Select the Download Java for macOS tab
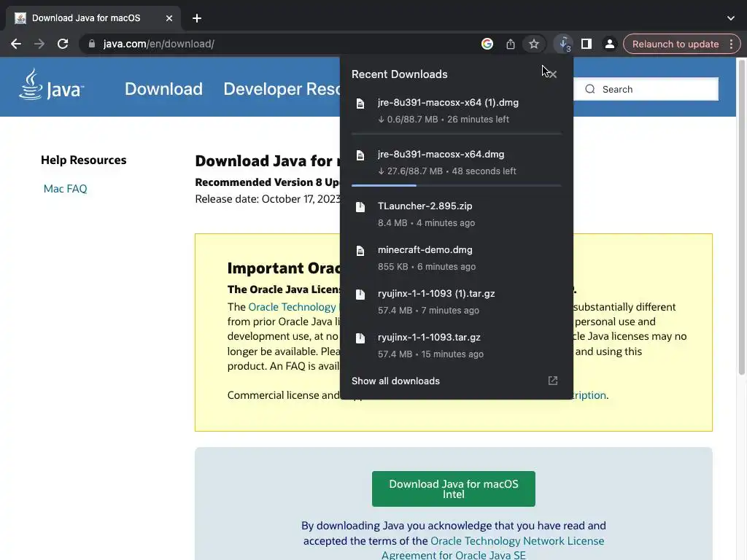Image resolution: width=747 pixels, height=560 pixels. pyautogui.click(x=93, y=18)
